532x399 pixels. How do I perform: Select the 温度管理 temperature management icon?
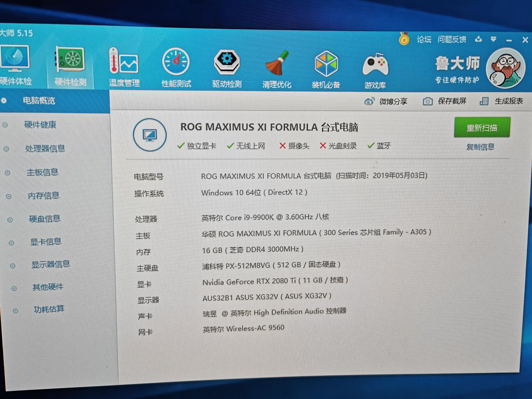[x=124, y=61]
